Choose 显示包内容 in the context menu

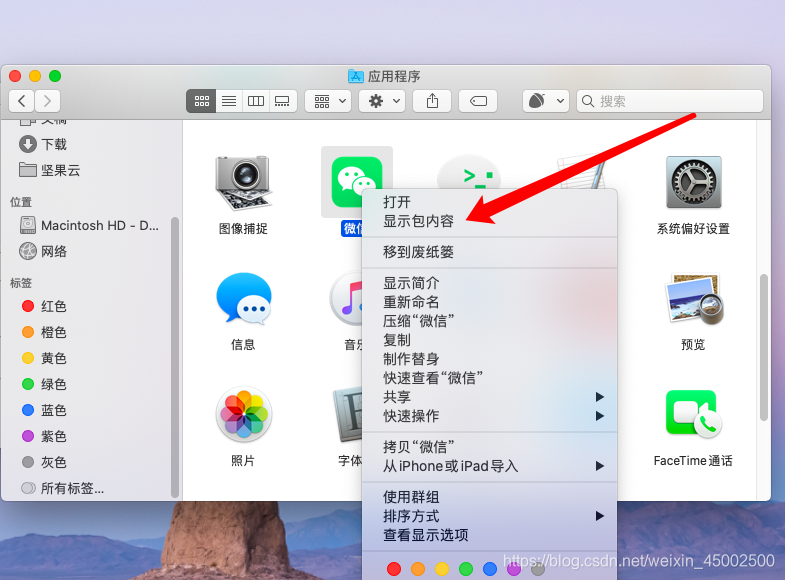pos(490,221)
